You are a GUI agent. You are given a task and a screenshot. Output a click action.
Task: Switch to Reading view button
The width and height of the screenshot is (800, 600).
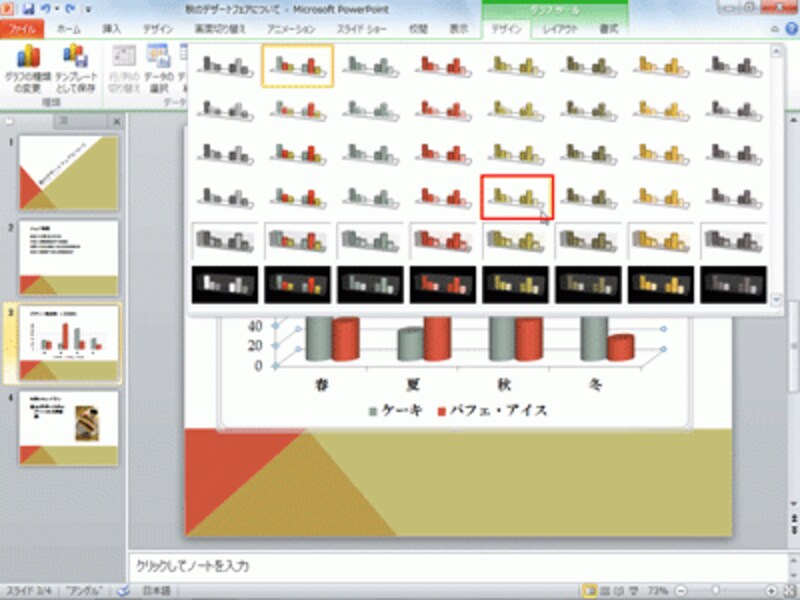point(619,591)
